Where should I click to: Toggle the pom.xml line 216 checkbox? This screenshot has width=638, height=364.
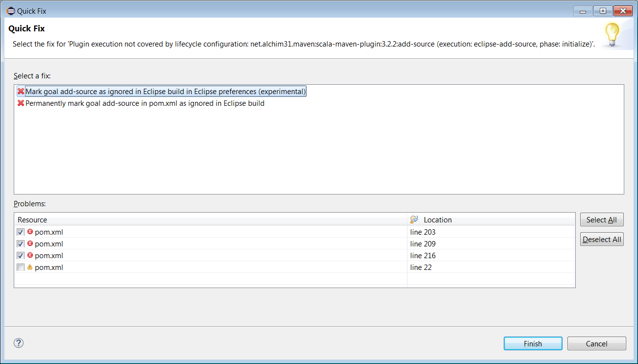[x=21, y=256]
